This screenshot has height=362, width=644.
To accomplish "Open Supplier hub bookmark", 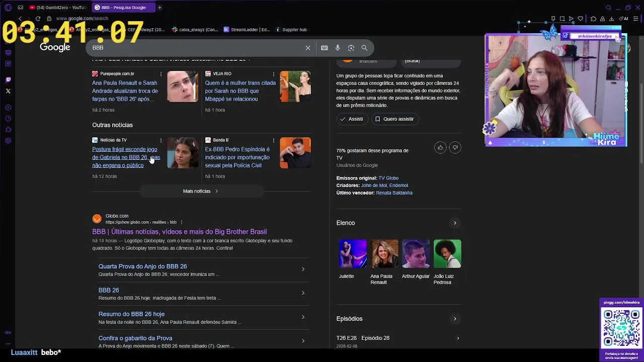I will 291,30.
